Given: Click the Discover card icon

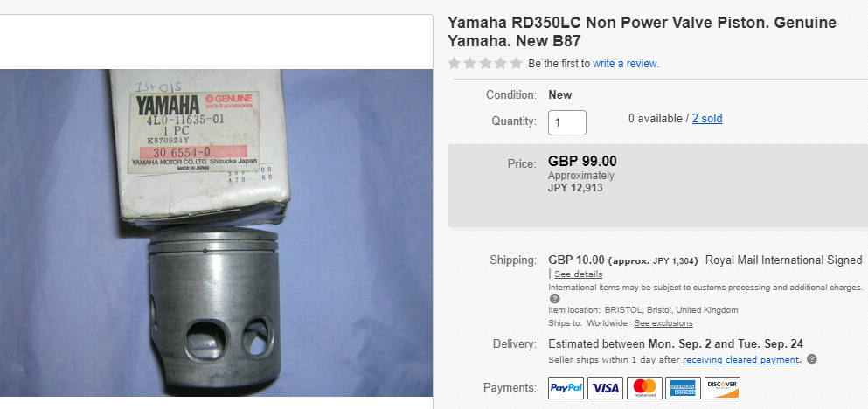Looking at the screenshot, I should coord(722,388).
